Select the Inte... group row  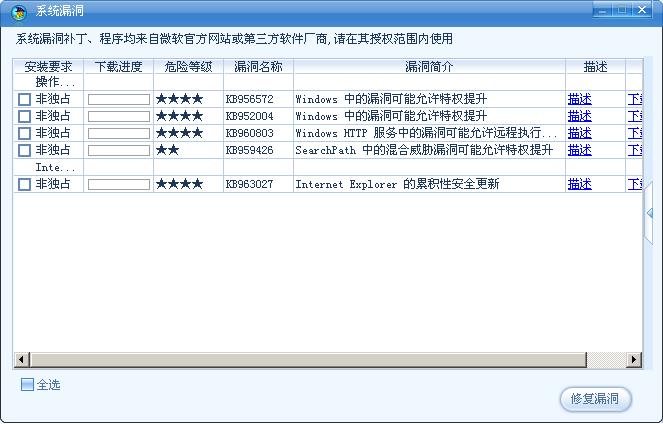pos(328,167)
